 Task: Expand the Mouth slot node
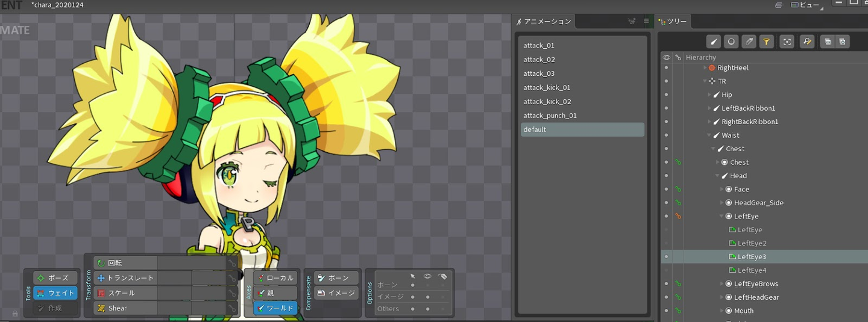tap(722, 311)
